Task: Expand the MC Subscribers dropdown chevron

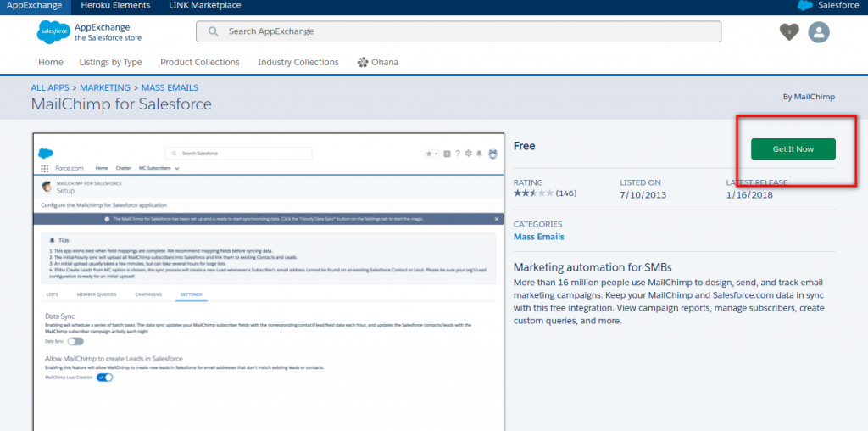Action: pyautogui.click(x=176, y=168)
